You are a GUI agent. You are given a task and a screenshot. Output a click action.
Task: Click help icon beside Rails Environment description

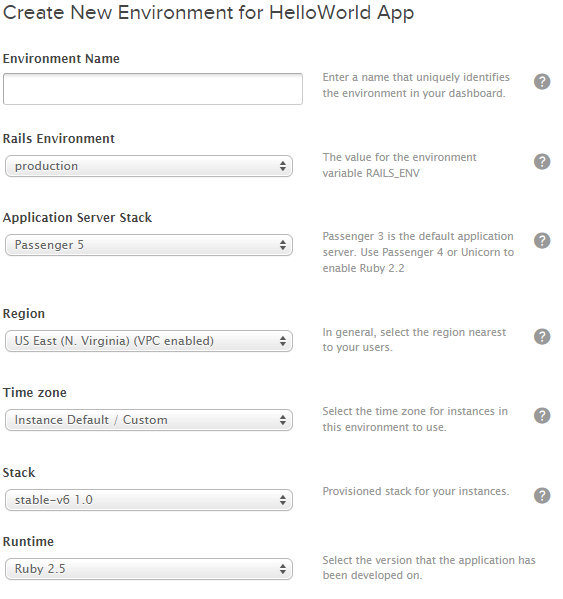[542, 162]
